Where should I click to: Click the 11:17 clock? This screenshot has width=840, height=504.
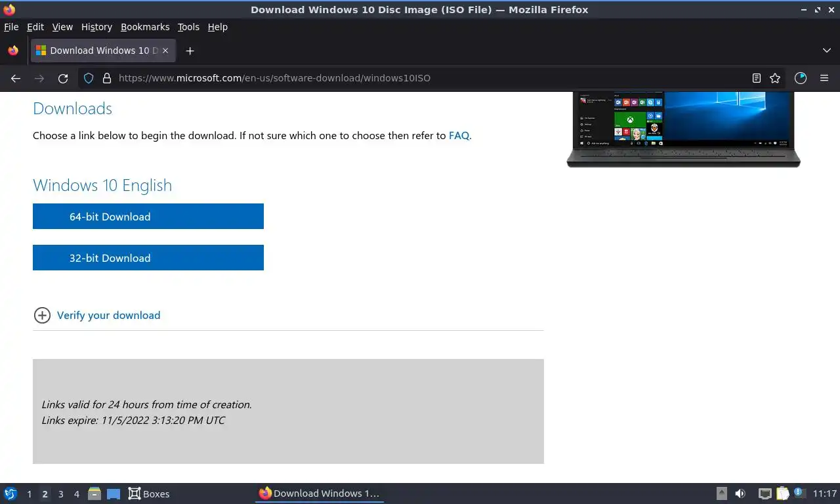[x=825, y=494]
